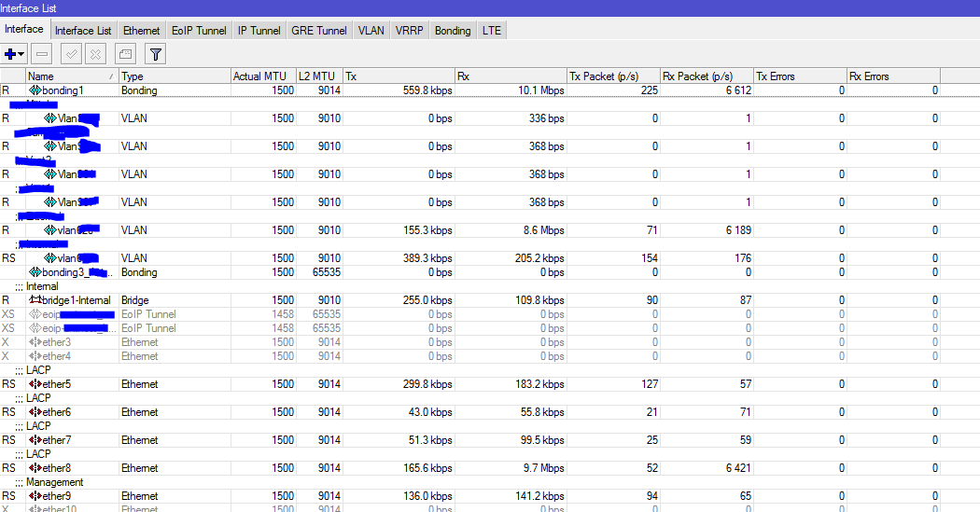
Task: Click the vlan icon in the 8.6 Mbps row
Action: [50, 230]
